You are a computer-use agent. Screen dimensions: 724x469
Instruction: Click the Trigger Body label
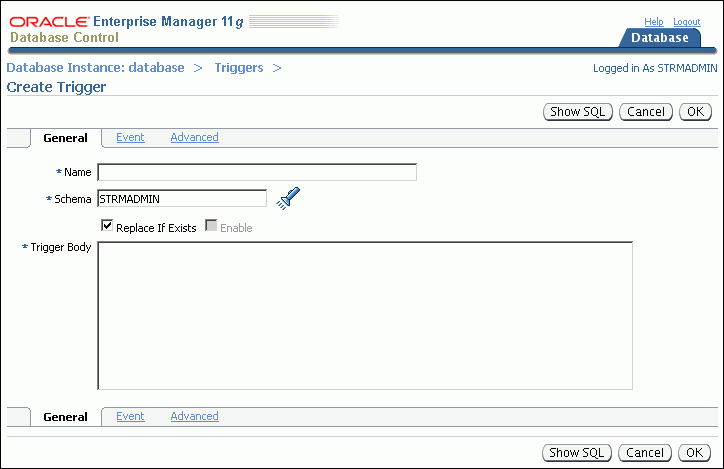[61, 247]
